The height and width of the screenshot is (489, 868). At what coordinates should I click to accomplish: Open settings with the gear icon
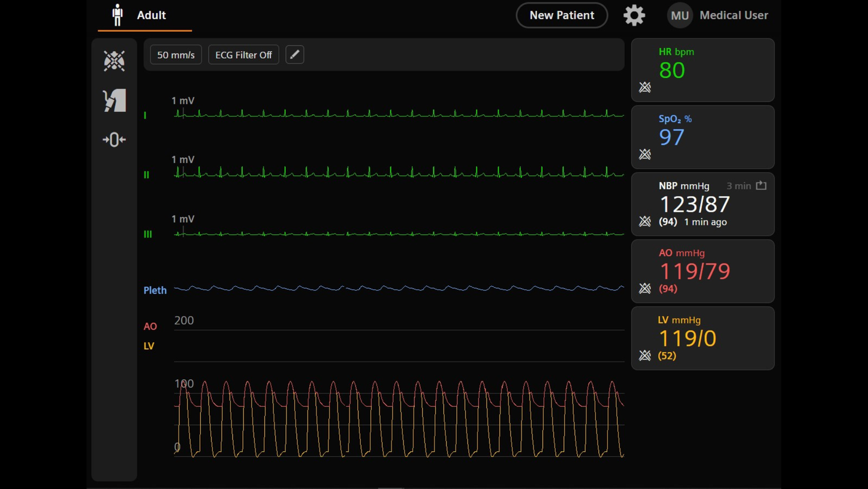(634, 15)
